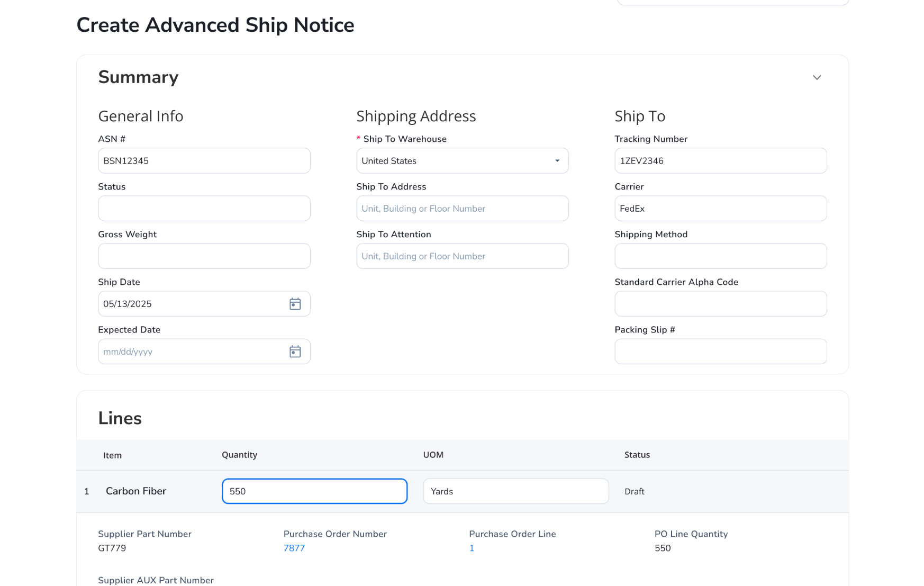
Task: Click the Status column header in Lines
Action: pyautogui.click(x=637, y=455)
